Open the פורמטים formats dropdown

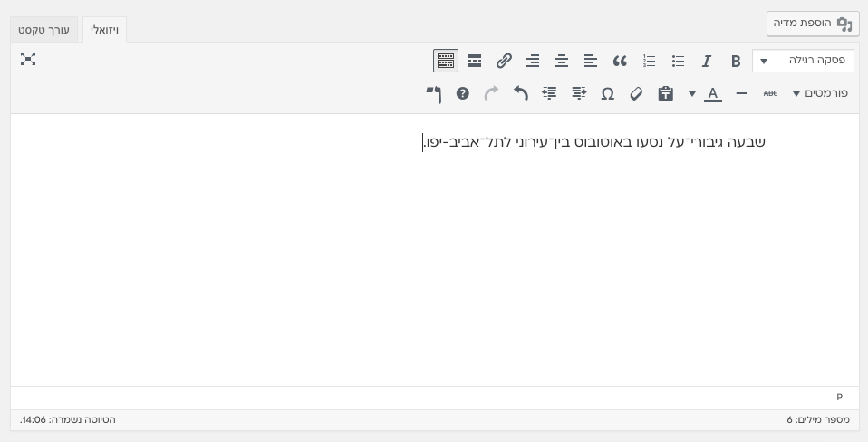[820, 93]
